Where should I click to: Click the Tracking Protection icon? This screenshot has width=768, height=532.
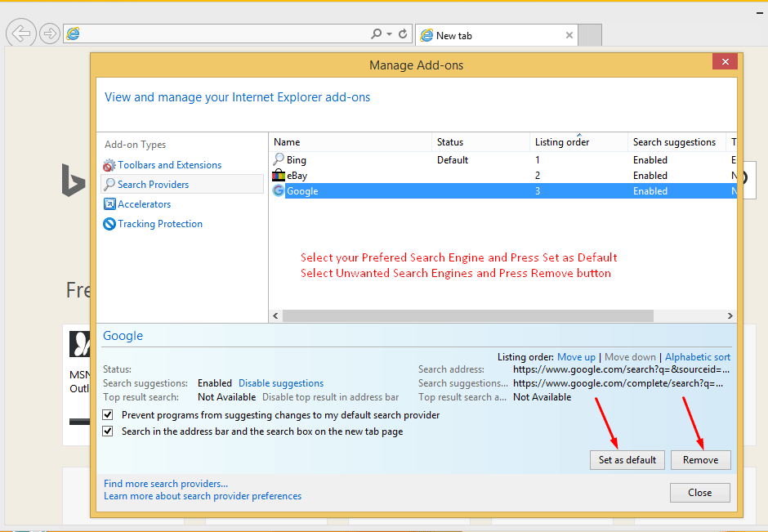point(109,224)
